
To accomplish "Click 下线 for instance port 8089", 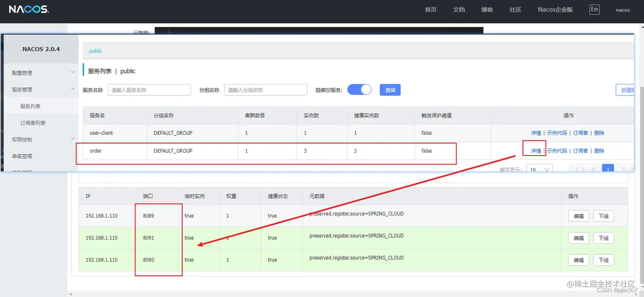I will click(x=604, y=216).
